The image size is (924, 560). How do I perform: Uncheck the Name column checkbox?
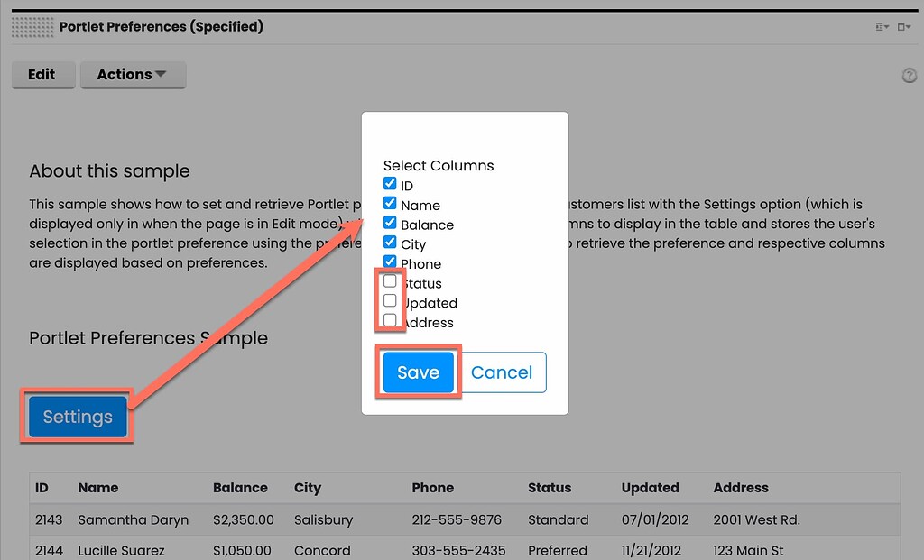390,204
